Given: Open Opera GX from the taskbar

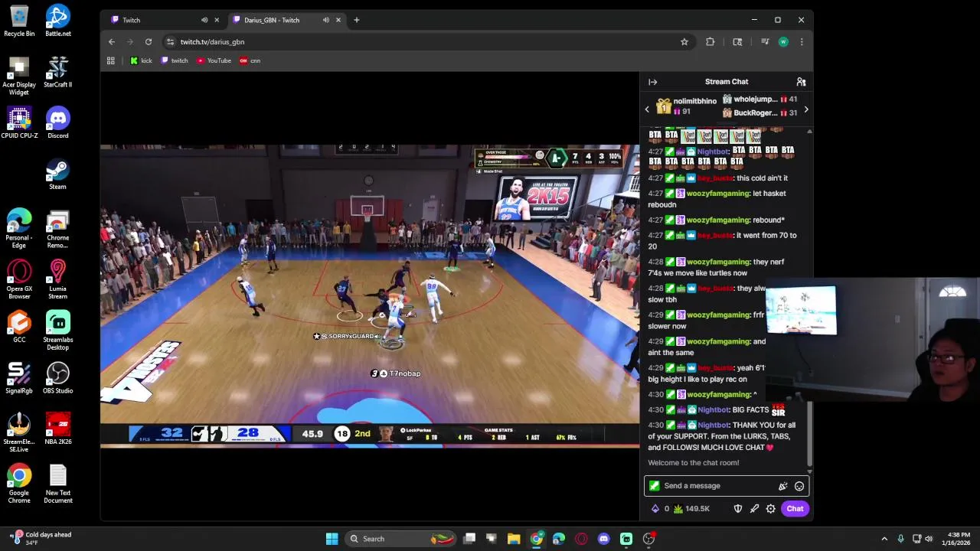Looking at the screenshot, I should click(581, 539).
